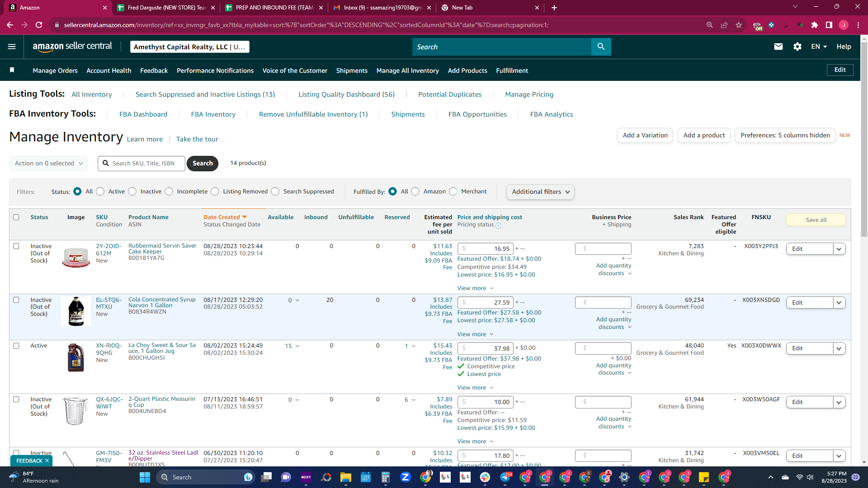
Task: Expand the Additional filters dropdown
Action: pos(540,192)
